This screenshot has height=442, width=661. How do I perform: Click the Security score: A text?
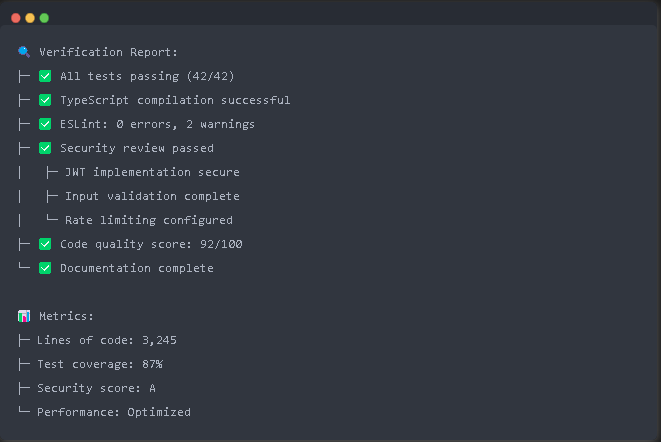(x=97, y=388)
